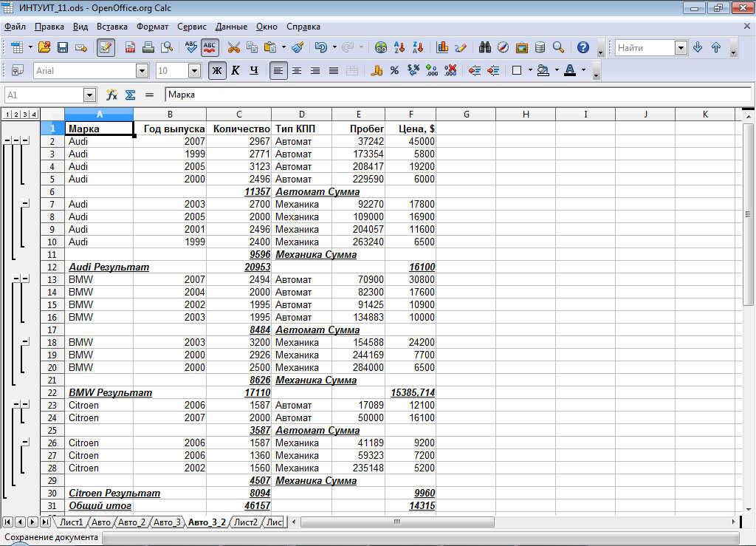Open the Данные menu
This screenshot has width=756, height=546.
(231, 27)
